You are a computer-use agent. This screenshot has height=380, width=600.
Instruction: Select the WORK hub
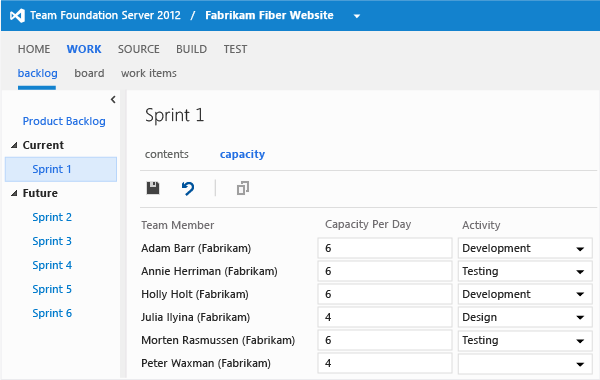[84, 49]
